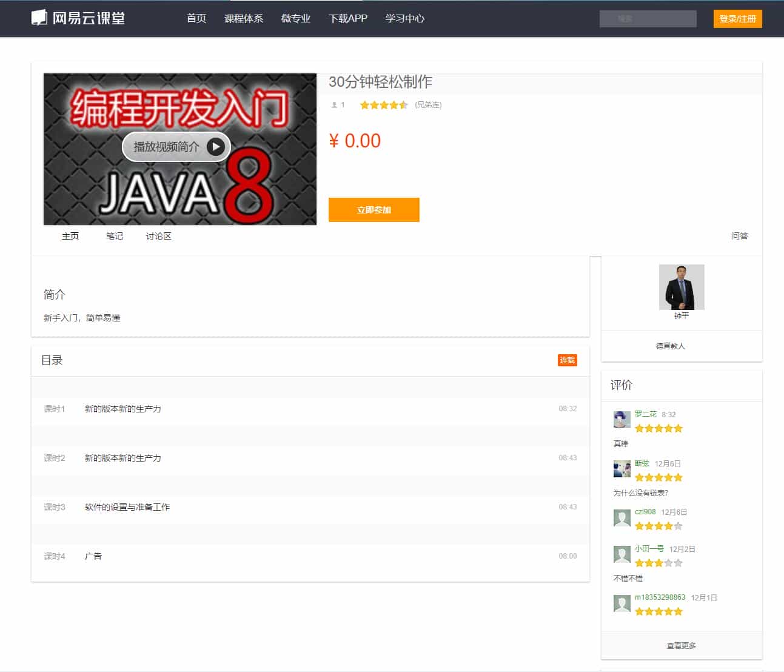This screenshot has width=784, height=672.
Task: Click the review comment 为什么没有链表?
Action: (641, 493)
